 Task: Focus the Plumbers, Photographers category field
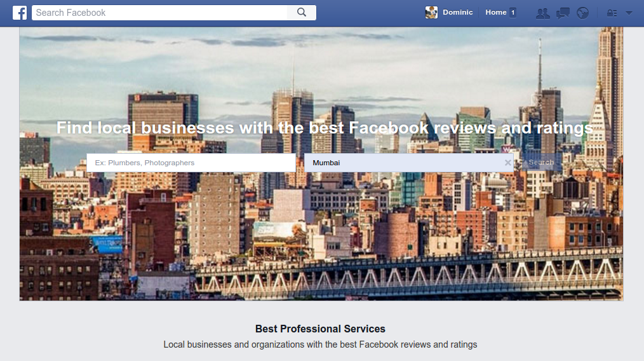(x=191, y=163)
